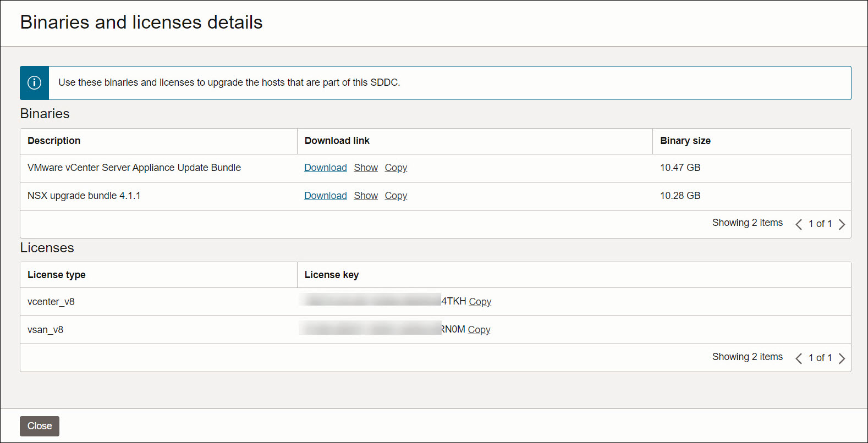
Task: Go to previous page in Binaries table
Action: click(799, 224)
